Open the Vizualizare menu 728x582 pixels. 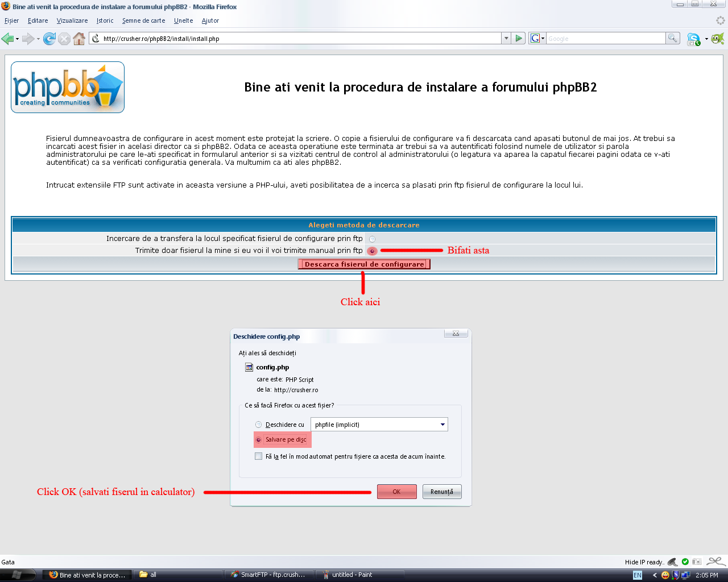pyautogui.click(x=72, y=20)
